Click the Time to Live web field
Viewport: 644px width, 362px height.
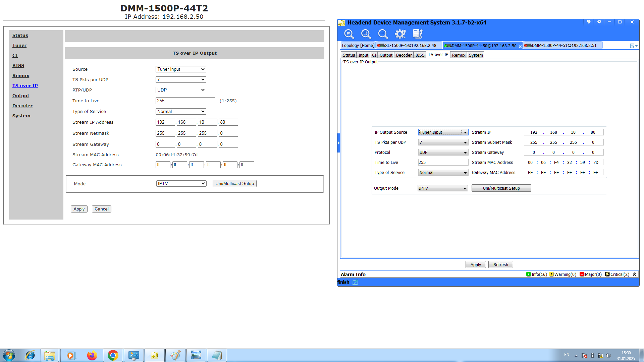coord(185,101)
